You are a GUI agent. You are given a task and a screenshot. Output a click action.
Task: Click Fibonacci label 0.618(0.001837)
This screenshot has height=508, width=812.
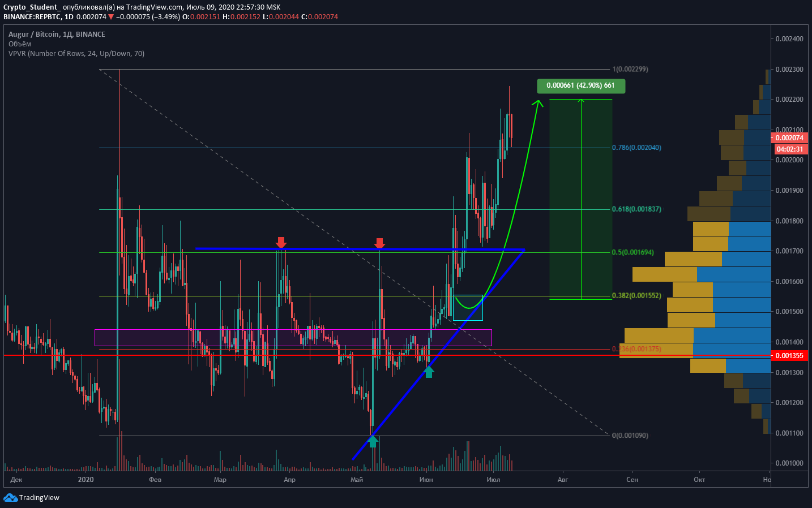tap(636, 209)
